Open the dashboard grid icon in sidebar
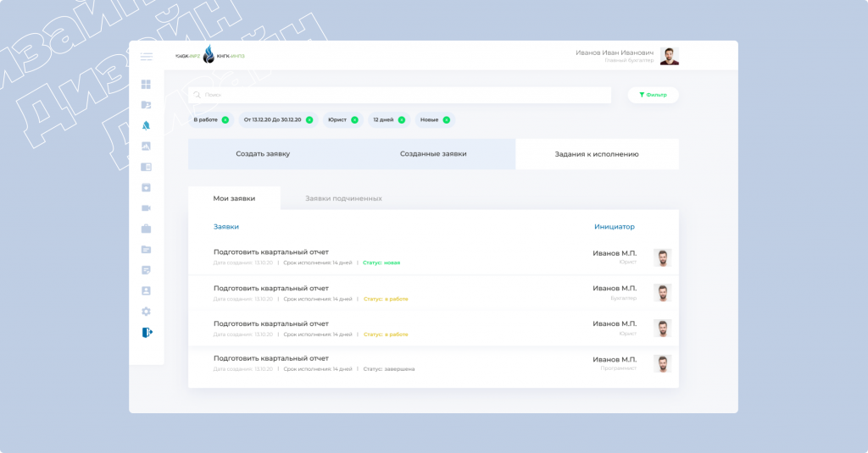This screenshot has width=868, height=453. [146, 85]
